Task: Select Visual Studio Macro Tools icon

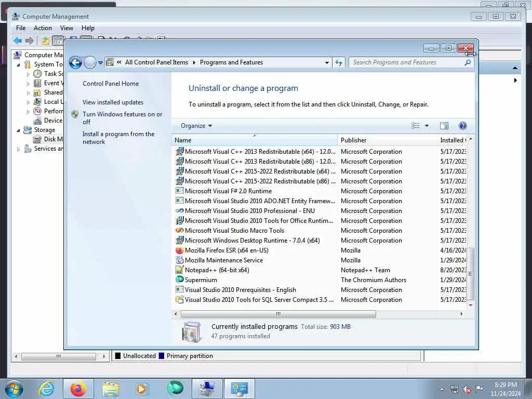Action: point(179,230)
